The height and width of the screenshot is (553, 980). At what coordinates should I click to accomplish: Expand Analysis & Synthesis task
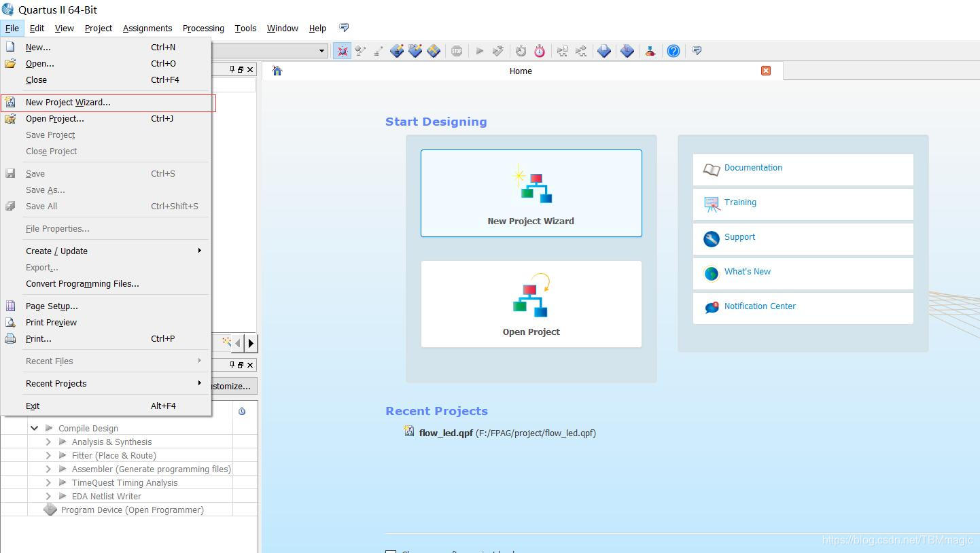click(x=48, y=442)
